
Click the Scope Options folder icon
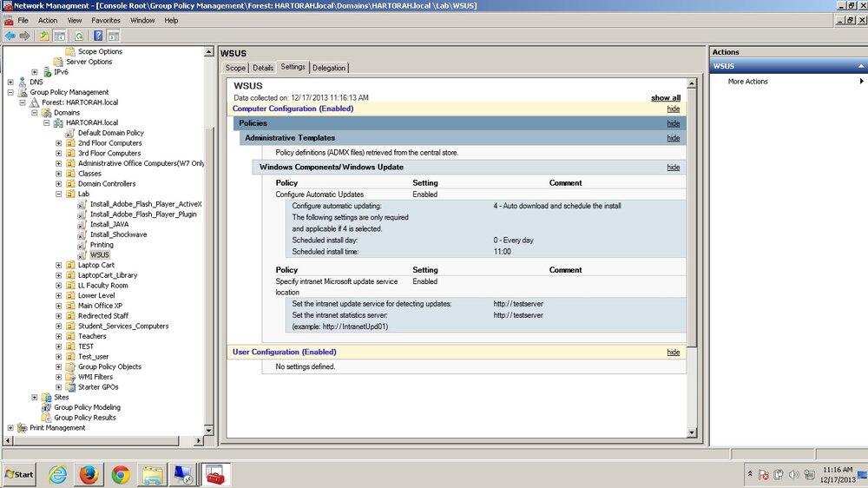click(70, 51)
